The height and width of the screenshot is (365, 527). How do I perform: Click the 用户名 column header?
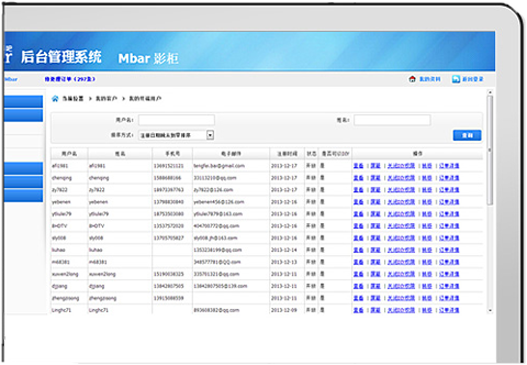tap(69, 154)
